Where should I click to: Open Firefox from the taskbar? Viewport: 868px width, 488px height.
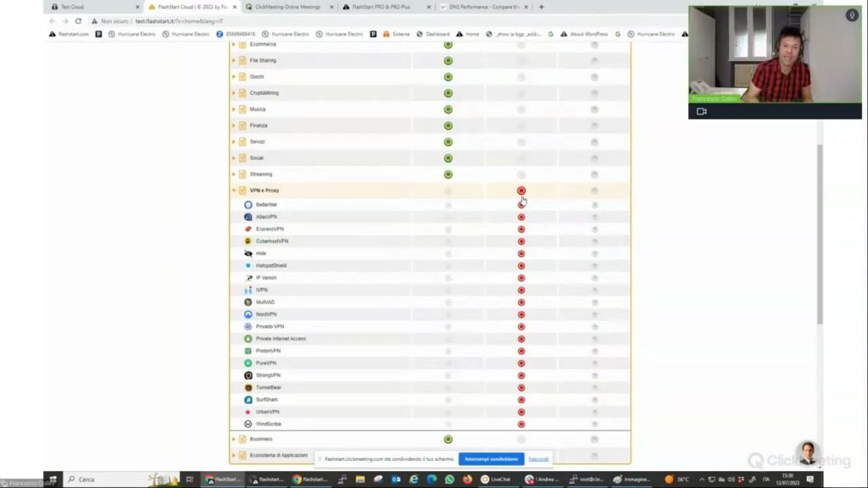click(x=467, y=480)
